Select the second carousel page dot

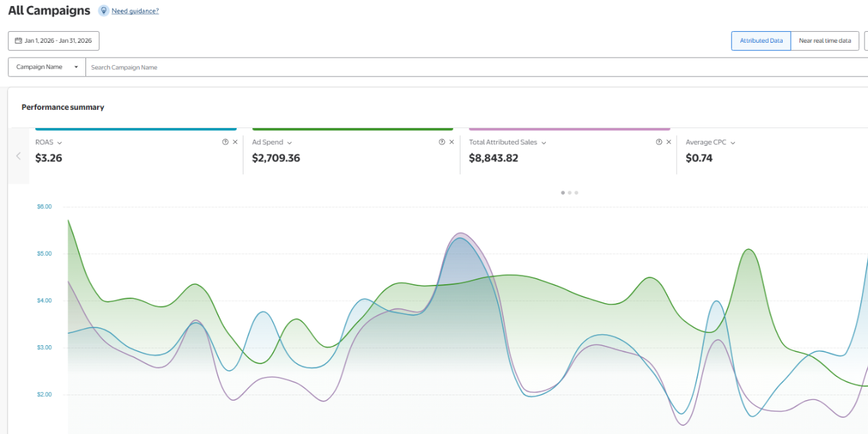[570, 193]
